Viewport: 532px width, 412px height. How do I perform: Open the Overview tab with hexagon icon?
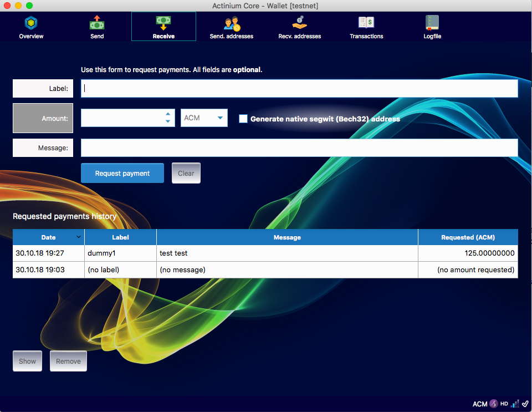(31, 27)
